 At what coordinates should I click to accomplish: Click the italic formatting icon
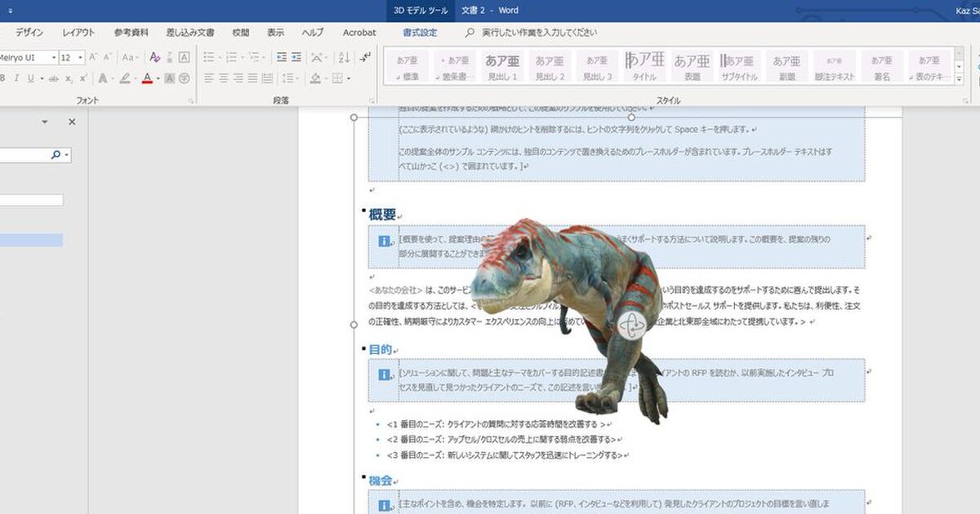pyautogui.click(x=16, y=78)
